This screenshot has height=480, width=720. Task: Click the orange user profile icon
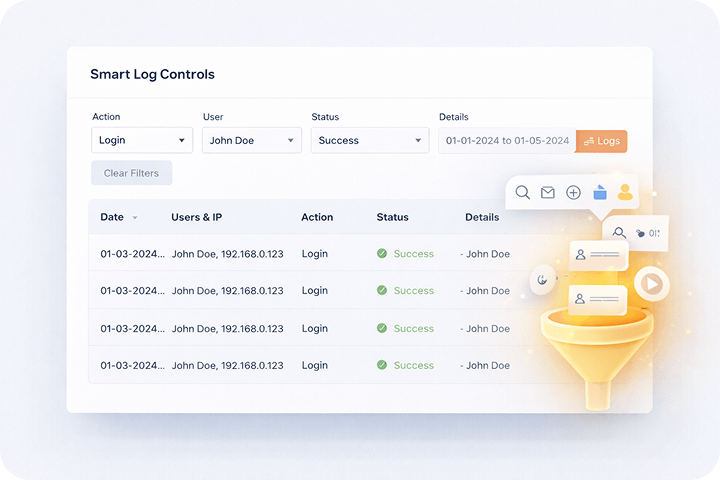pos(625,192)
